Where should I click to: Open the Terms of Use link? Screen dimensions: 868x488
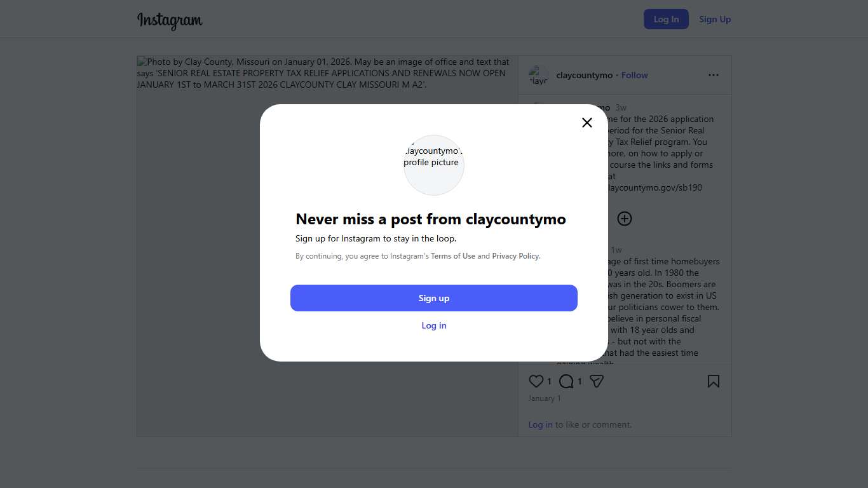(x=453, y=256)
